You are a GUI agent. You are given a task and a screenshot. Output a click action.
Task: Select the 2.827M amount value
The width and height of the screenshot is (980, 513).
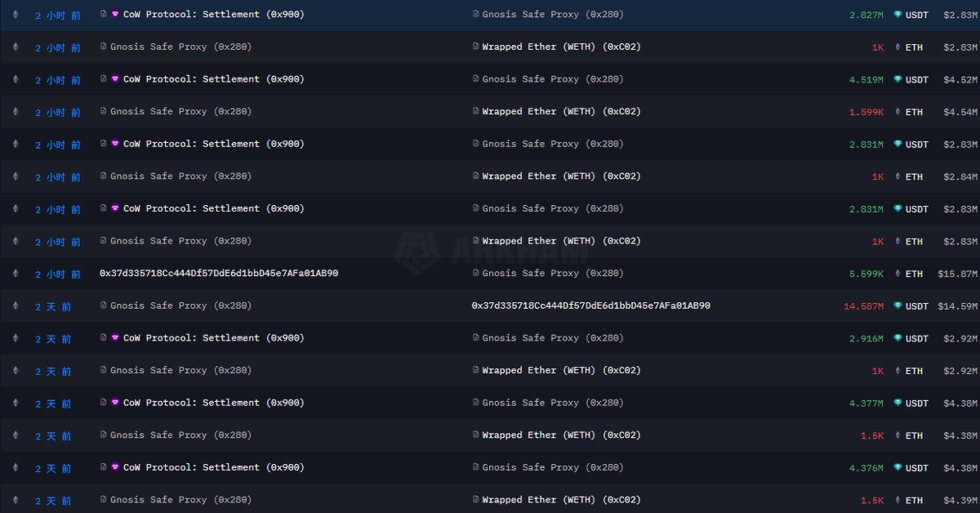point(866,15)
